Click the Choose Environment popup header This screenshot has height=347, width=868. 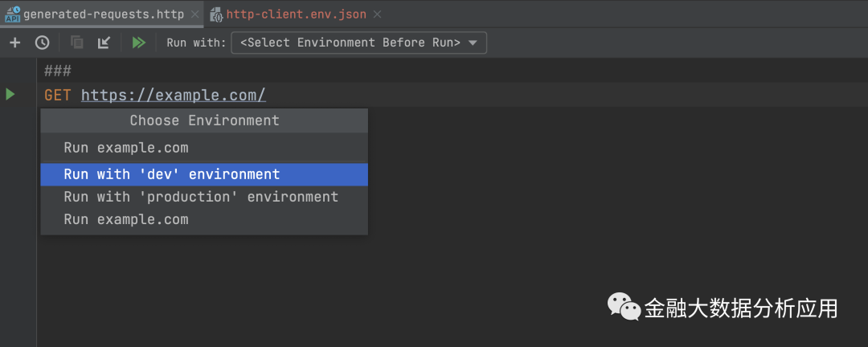(204, 120)
